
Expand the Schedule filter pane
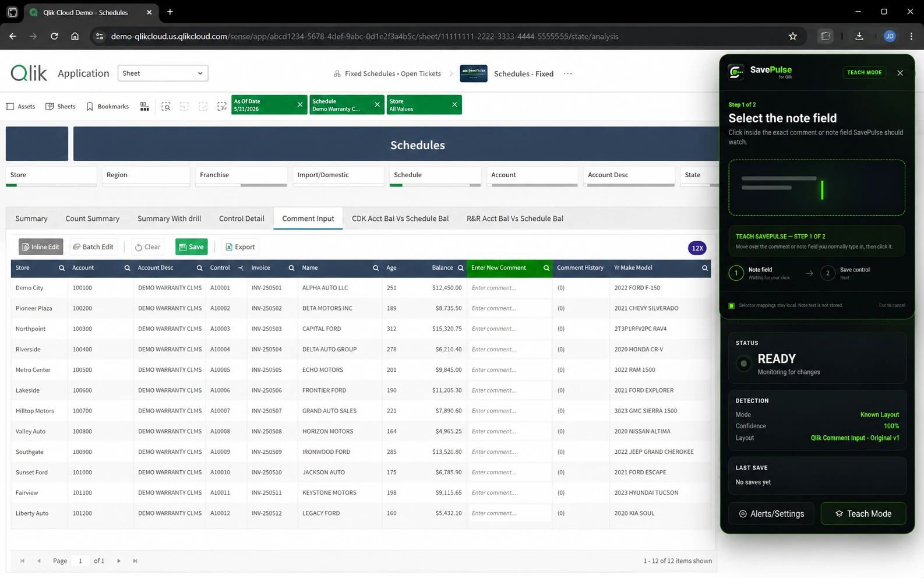coord(435,176)
